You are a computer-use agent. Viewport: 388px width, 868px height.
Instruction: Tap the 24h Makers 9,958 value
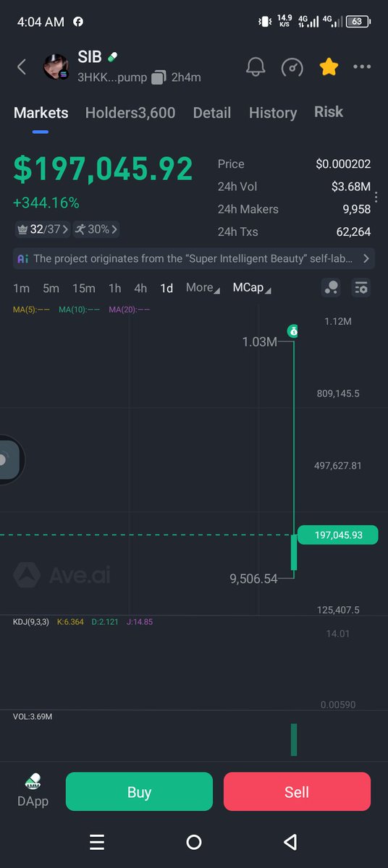coord(355,209)
